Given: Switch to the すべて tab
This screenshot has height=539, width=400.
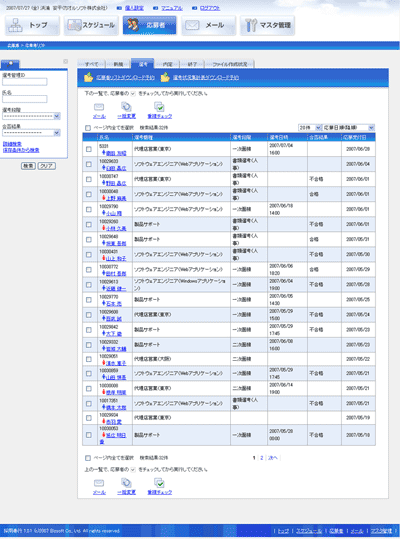Looking at the screenshot, I should (92, 64).
